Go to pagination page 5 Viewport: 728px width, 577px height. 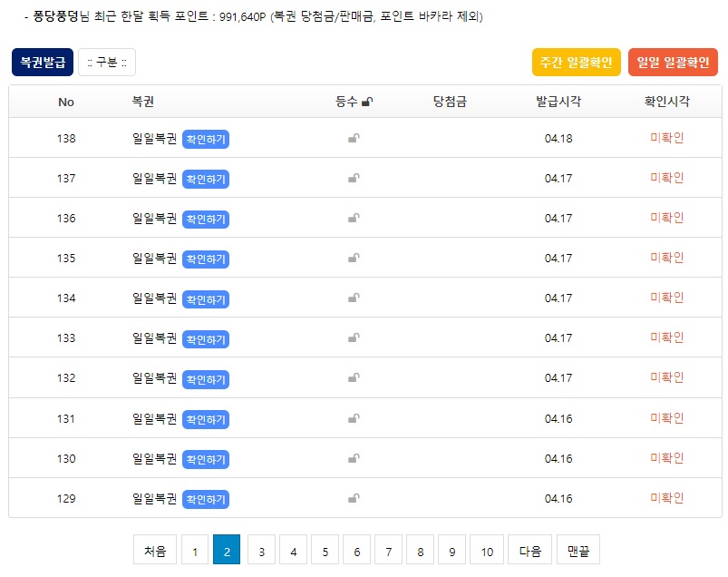coord(325,550)
